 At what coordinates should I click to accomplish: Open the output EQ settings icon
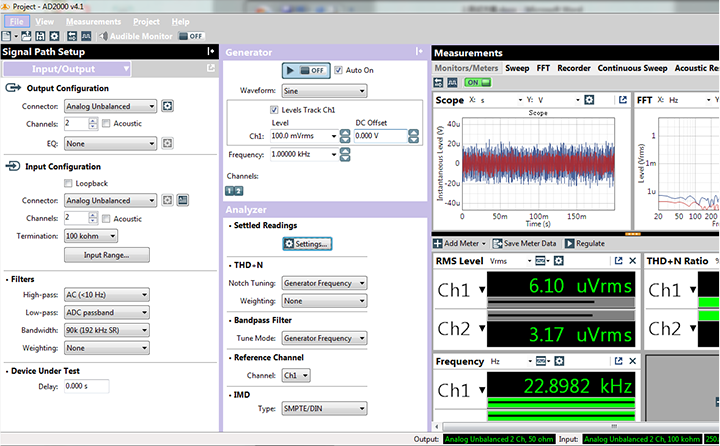pyautogui.click(x=168, y=143)
